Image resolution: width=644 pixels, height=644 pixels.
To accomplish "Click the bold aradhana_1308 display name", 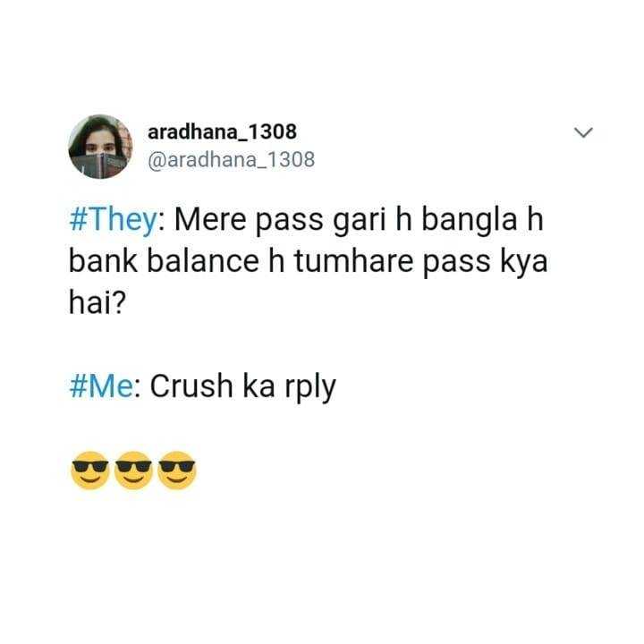I will tap(222, 131).
